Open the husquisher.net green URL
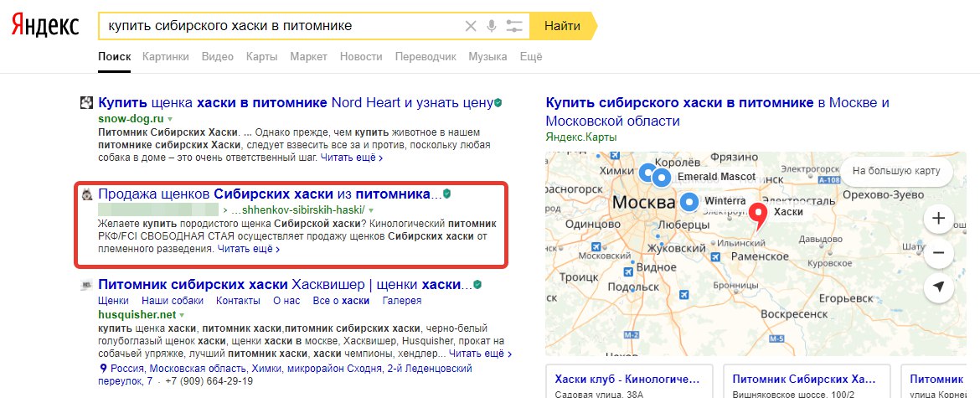The height and width of the screenshot is (398, 980). click(x=137, y=315)
